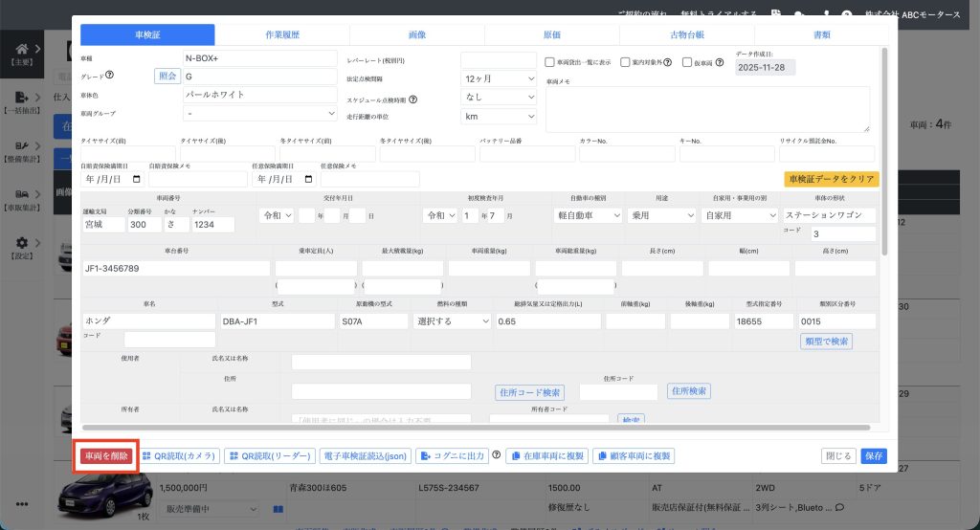Enable 車両貸出一覧に表示 checkbox
Screen dimensions: 980x530
pos(549,62)
